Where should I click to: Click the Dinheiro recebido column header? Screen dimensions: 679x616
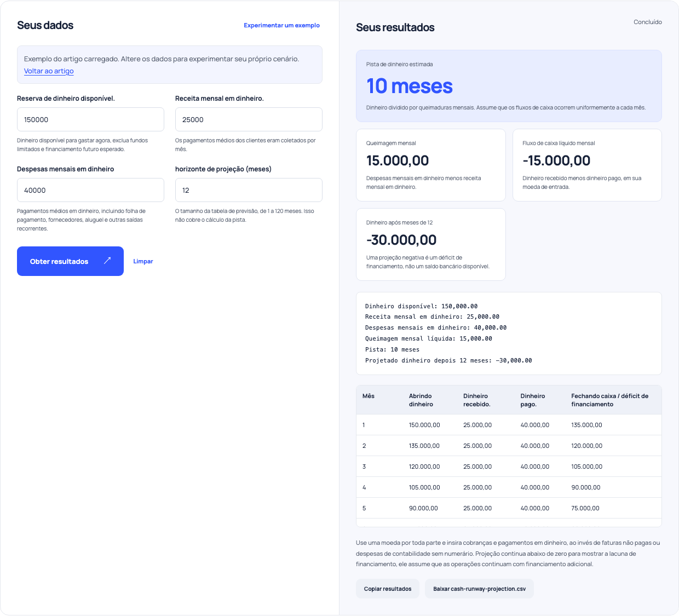[x=476, y=400]
